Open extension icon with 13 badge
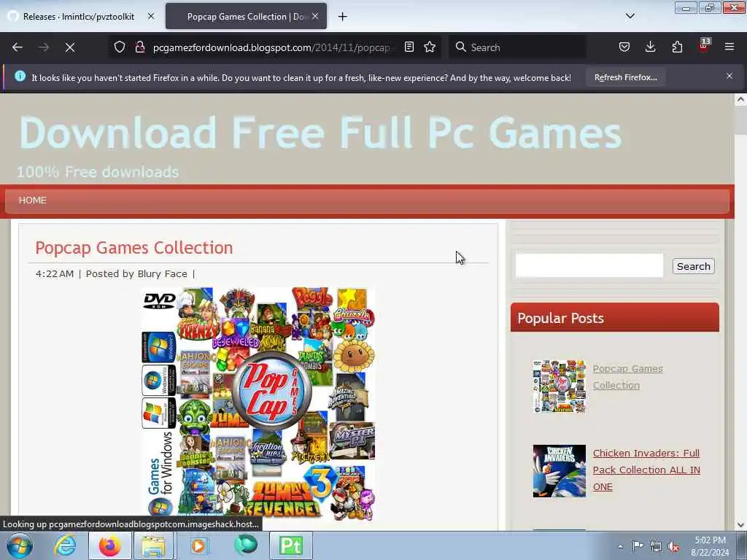Screen dimensions: 747x560 [x=704, y=45]
